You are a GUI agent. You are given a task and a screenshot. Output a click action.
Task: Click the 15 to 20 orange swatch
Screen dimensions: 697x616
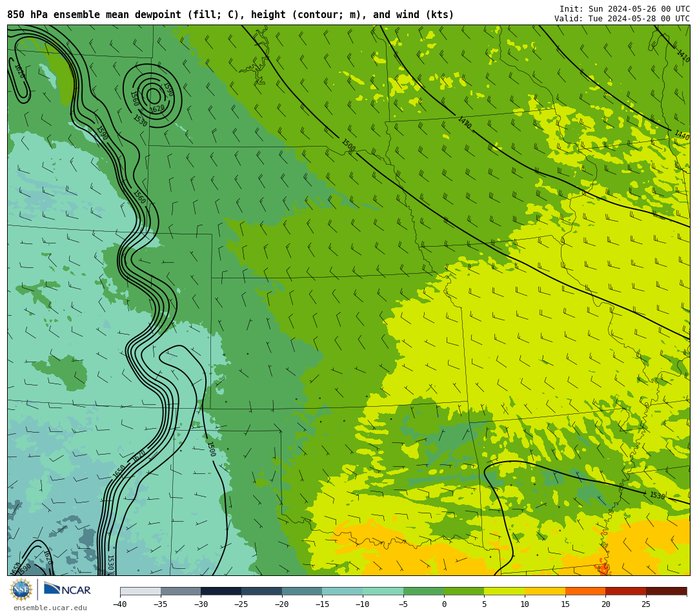point(585,591)
